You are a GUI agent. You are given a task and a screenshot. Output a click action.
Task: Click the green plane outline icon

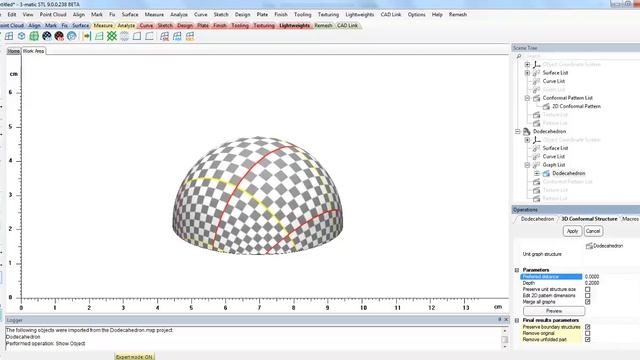pyautogui.click(x=99, y=36)
